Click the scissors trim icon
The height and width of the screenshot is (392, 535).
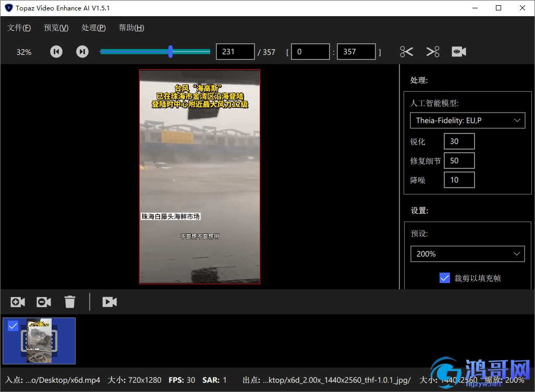pos(406,52)
